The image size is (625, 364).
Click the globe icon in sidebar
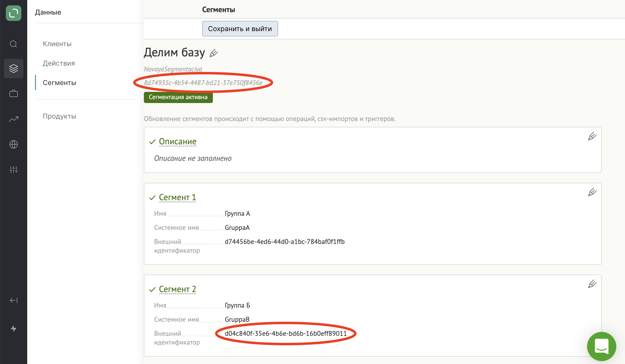14,144
